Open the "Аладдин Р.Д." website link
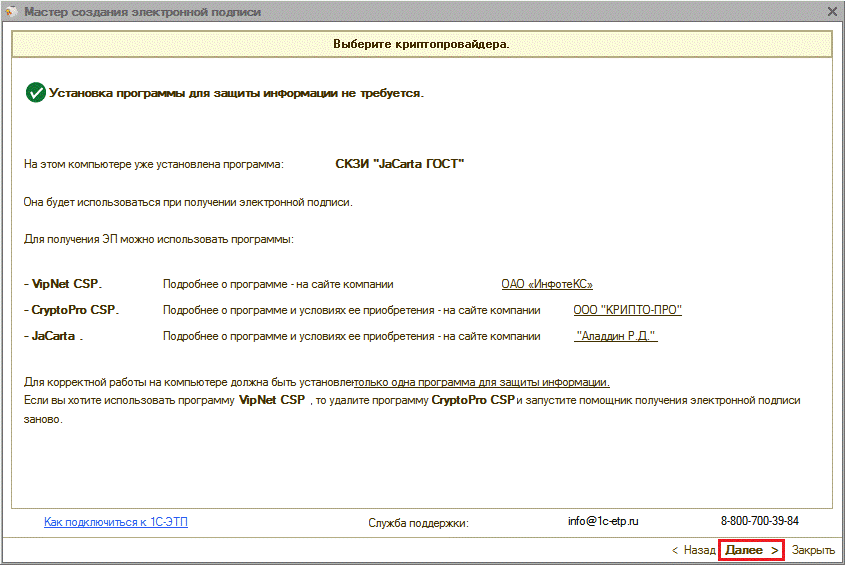 point(615,336)
